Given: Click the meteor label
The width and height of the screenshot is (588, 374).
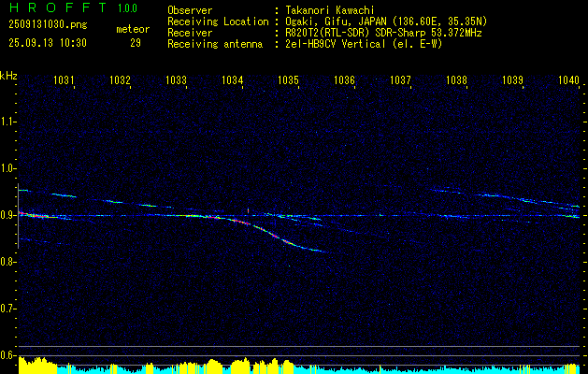Looking at the screenshot, I should [133, 29].
